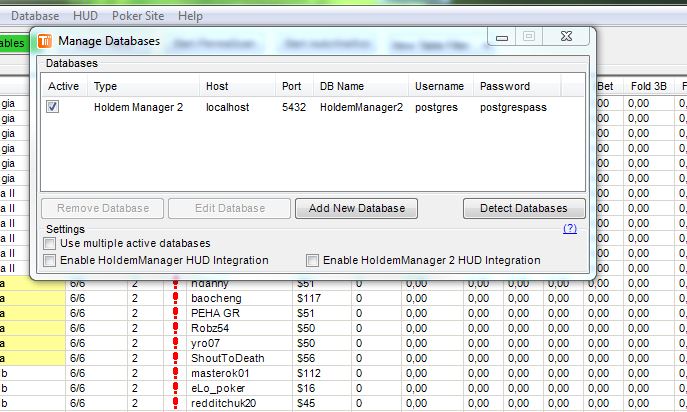687x412 pixels.
Task: Click the Username column header
Action: (441, 86)
